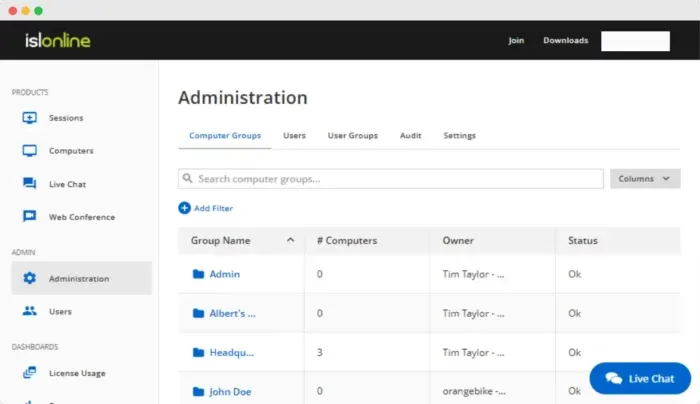Image resolution: width=700 pixels, height=404 pixels.
Task: Click the Sessions icon in sidebar
Action: coord(30,118)
